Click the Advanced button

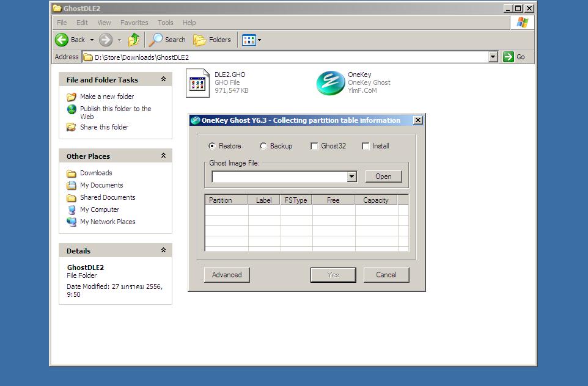coord(227,275)
